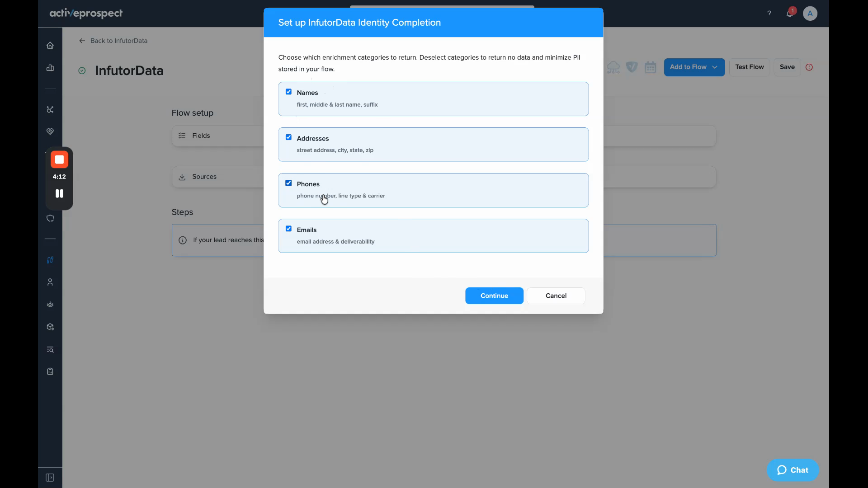
Task: Go back to InfutorData link
Action: click(x=113, y=41)
